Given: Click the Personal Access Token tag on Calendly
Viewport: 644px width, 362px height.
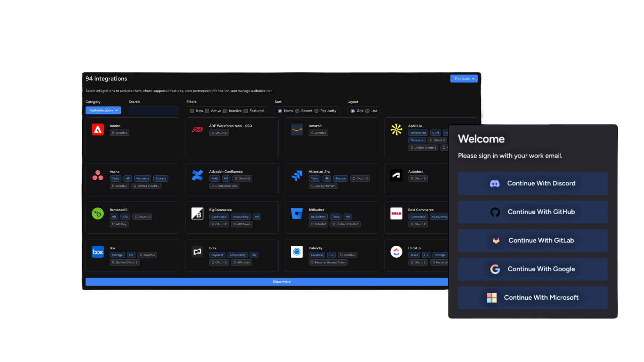Looking at the screenshot, I should (x=328, y=262).
